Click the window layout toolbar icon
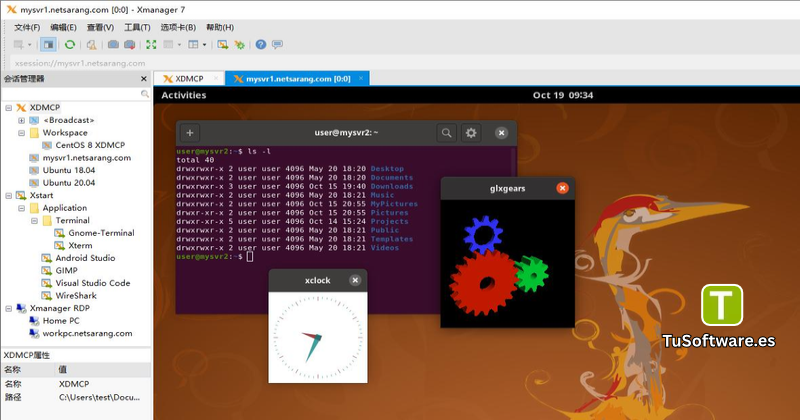The width and height of the screenshot is (800, 420). coord(193,45)
